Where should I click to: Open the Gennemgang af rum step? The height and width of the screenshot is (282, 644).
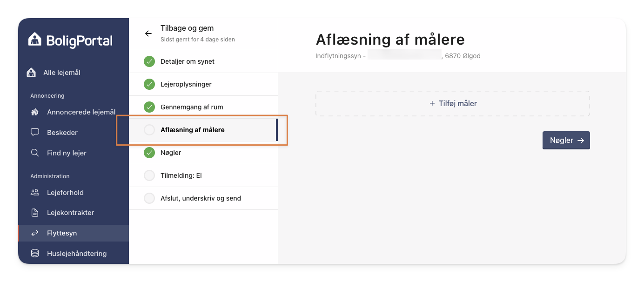[203, 107]
